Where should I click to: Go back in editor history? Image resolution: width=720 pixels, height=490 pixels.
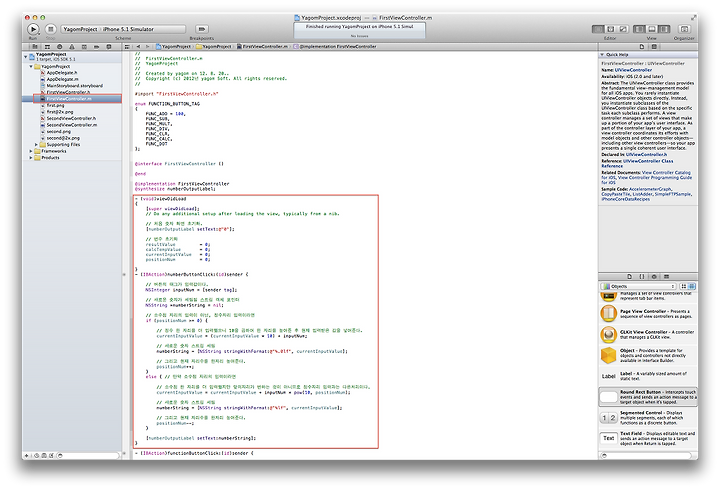(138, 46)
